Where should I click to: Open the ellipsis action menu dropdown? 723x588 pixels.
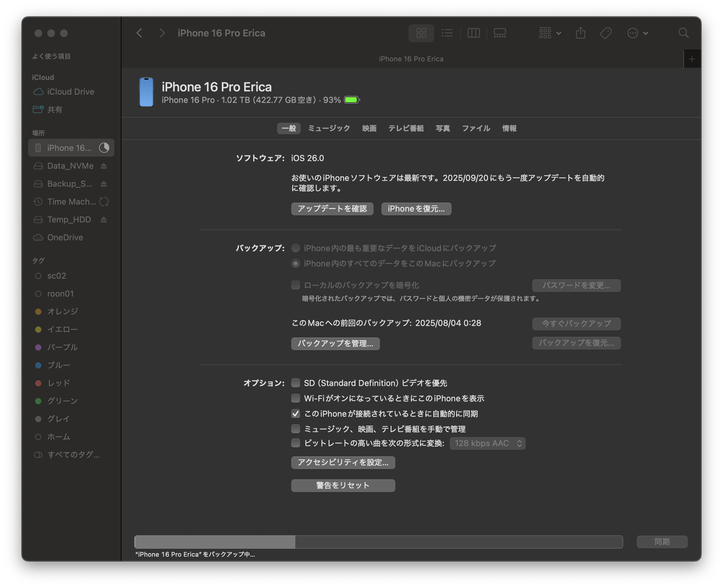pyautogui.click(x=637, y=33)
